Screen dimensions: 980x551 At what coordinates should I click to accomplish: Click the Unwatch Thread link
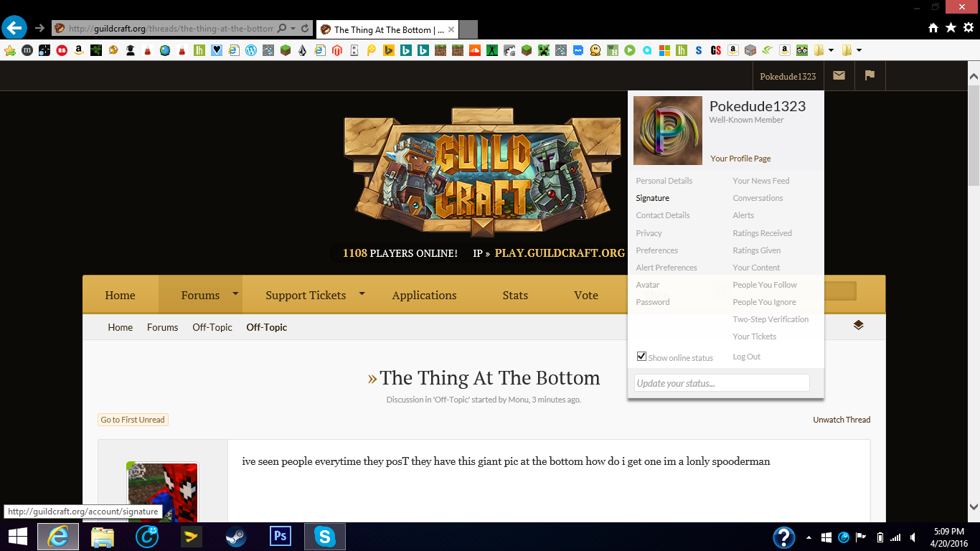(842, 420)
